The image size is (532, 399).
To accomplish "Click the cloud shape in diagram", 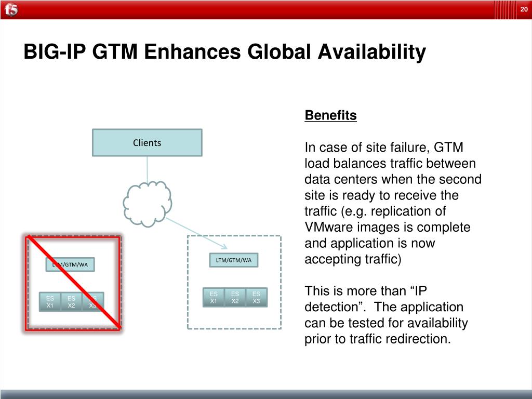I will [x=147, y=204].
